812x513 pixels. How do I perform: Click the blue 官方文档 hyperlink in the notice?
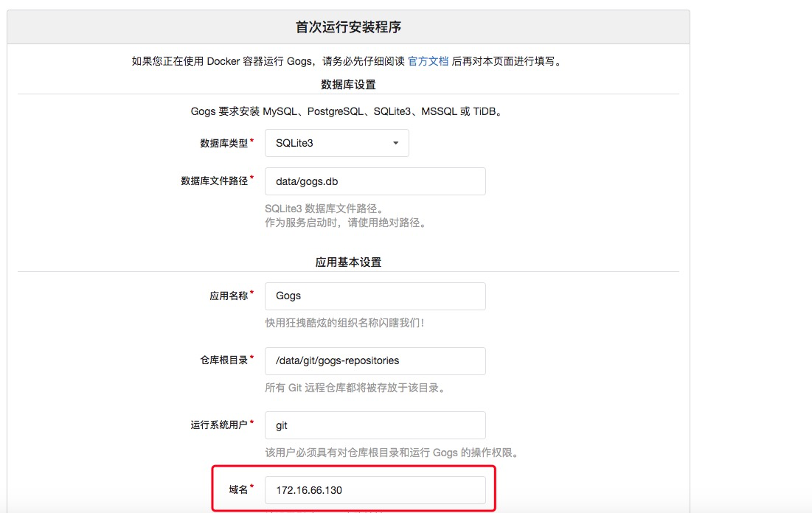pos(428,62)
